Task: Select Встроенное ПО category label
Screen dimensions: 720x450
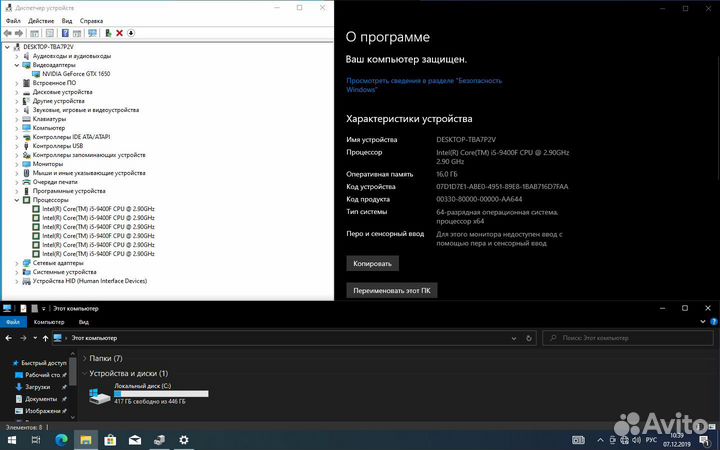Action: (x=54, y=83)
